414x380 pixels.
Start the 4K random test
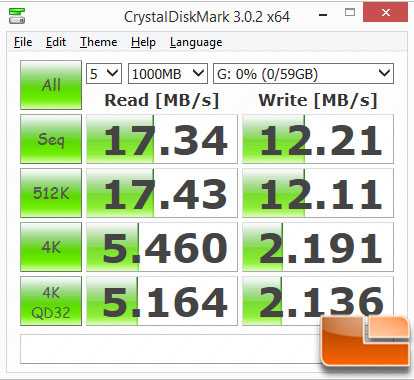(51, 247)
